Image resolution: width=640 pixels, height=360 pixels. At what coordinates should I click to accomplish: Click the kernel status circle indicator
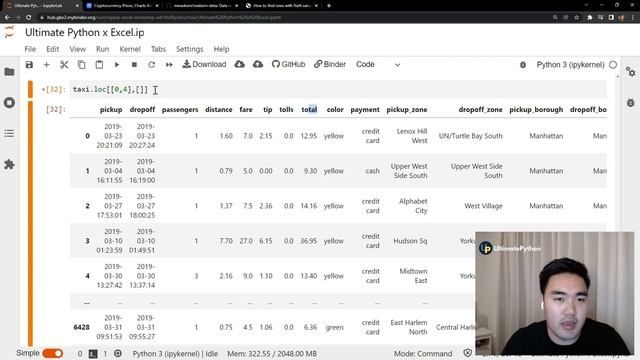pos(613,64)
